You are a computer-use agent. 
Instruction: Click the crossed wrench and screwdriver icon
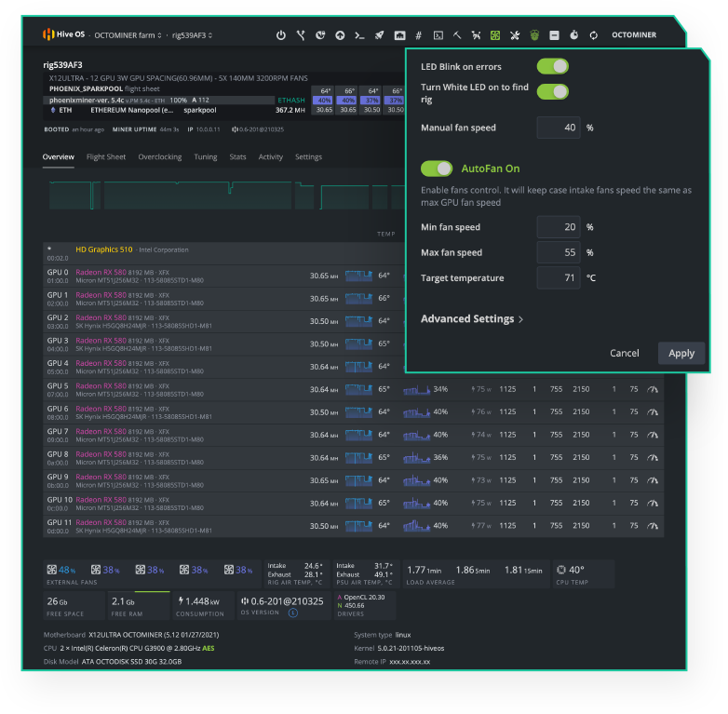(x=515, y=35)
